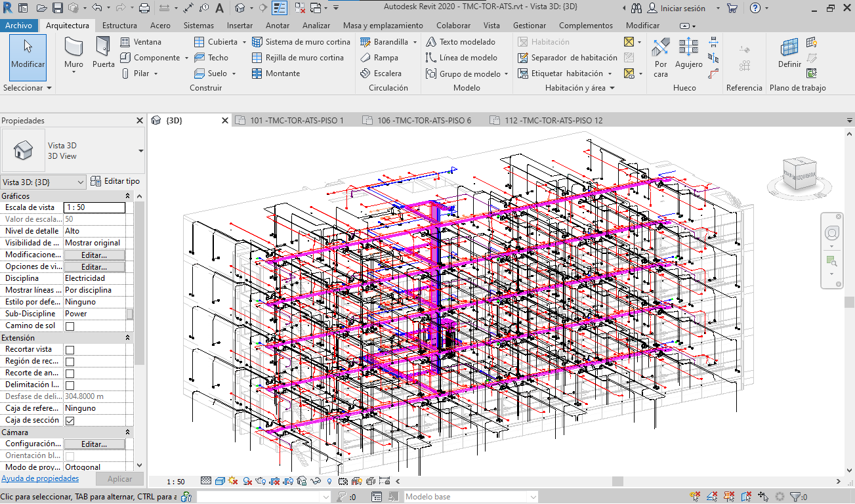Viewport: 855px width, 504px height.
Task: Toggle the Recortar vista checkbox
Action: [70, 350]
